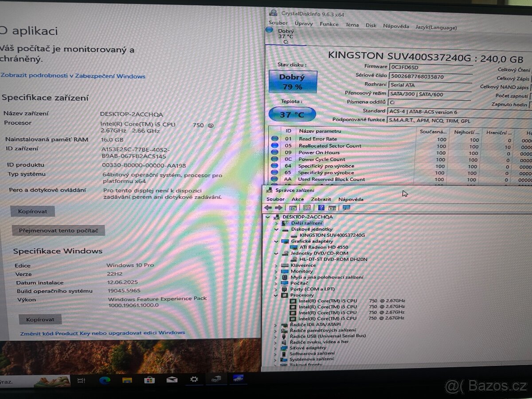
Task: Open Nápověda menu in CrystalDiskInfo
Action: coord(396,26)
